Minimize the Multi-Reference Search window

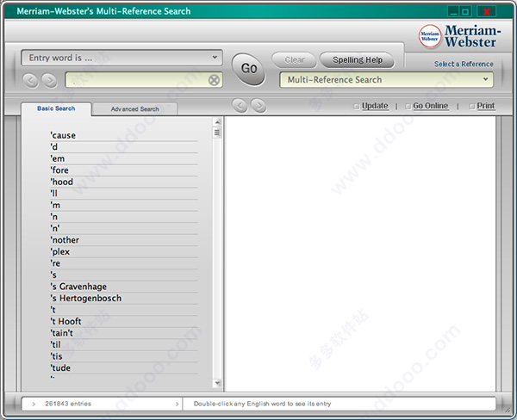[454, 12]
